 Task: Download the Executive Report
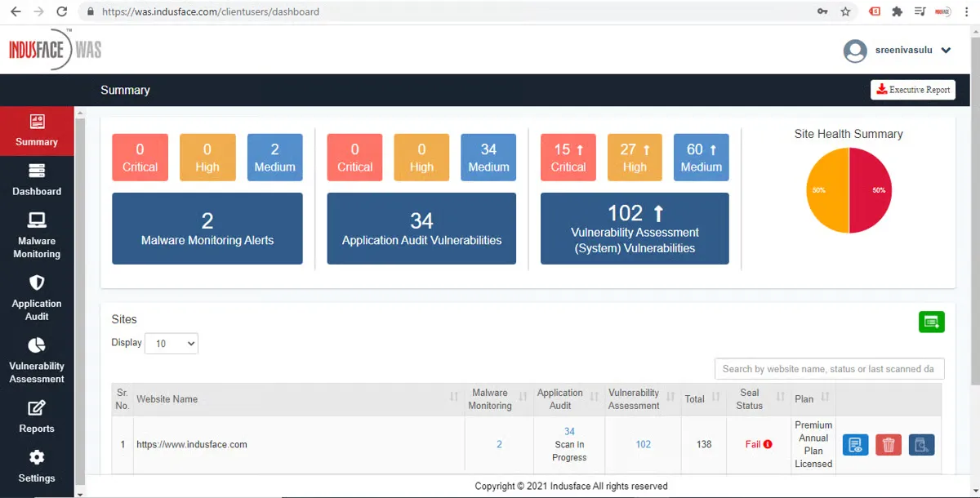(x=912, y=90)
